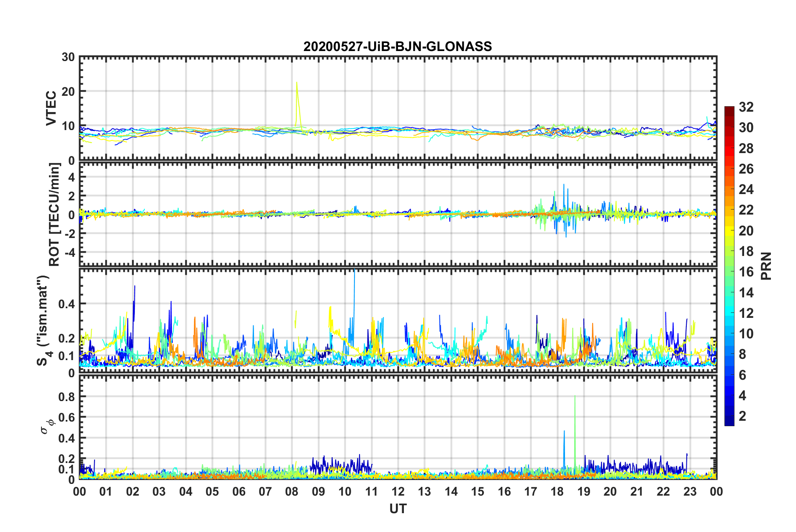
Task: Select colorbar tick label 30
Action: coord(746,128)
